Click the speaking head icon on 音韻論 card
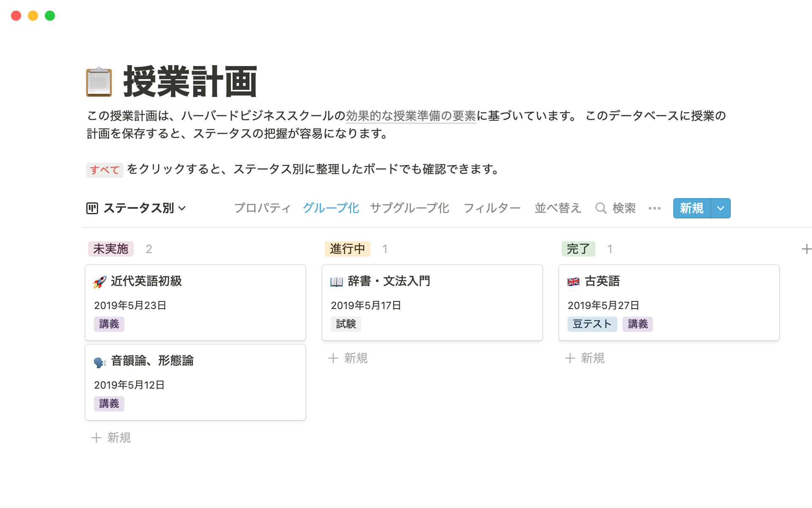 click(x=100, y=362)
